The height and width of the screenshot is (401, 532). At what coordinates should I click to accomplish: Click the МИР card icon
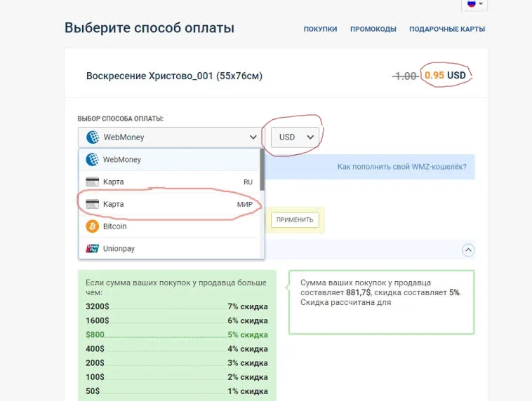pos(93,205)
